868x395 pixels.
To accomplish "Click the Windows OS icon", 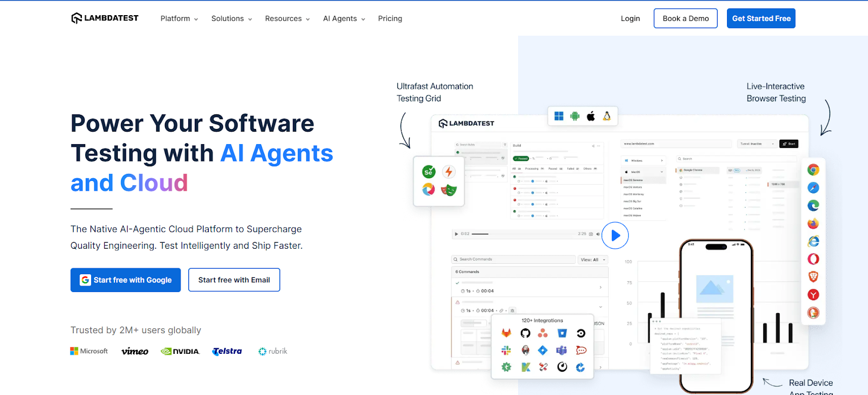I will 559,116.
